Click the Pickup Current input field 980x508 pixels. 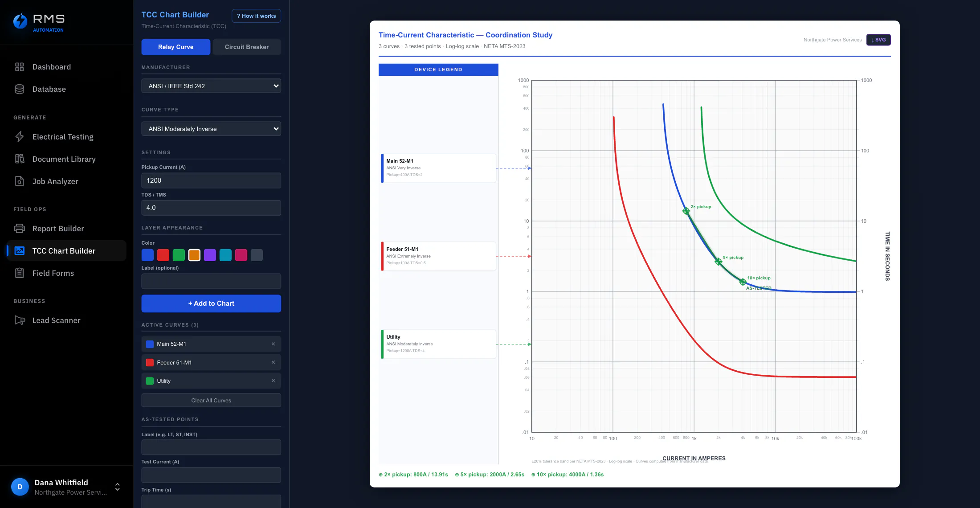pos(211,180)
